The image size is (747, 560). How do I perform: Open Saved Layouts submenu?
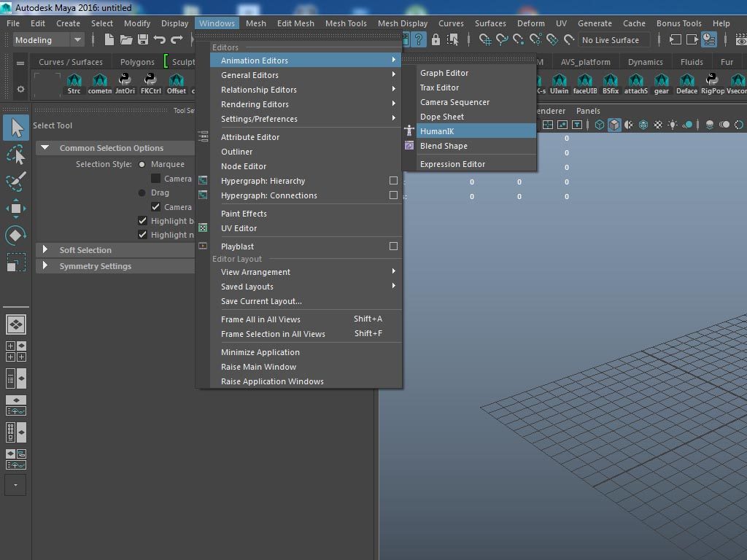pyautogui.click(x=306, y=287)
